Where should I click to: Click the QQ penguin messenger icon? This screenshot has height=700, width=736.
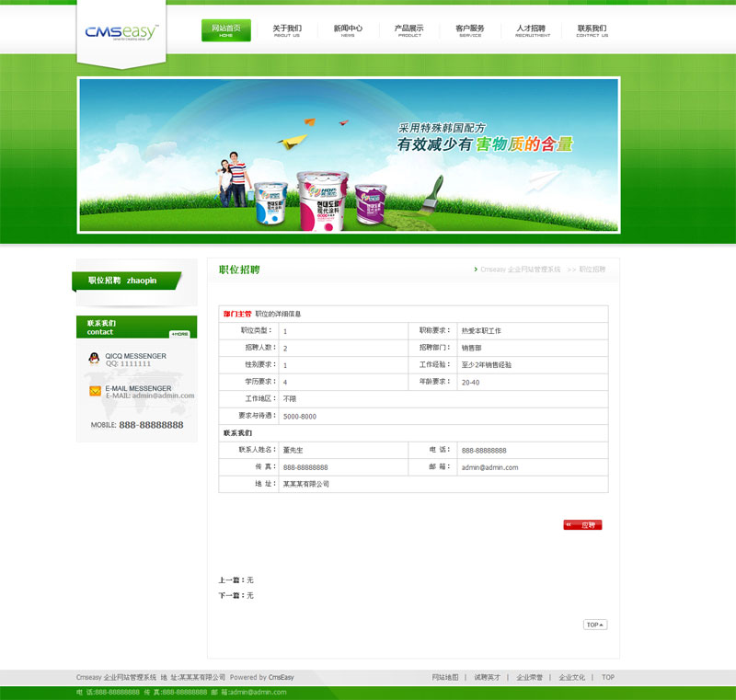click(94, 359)
